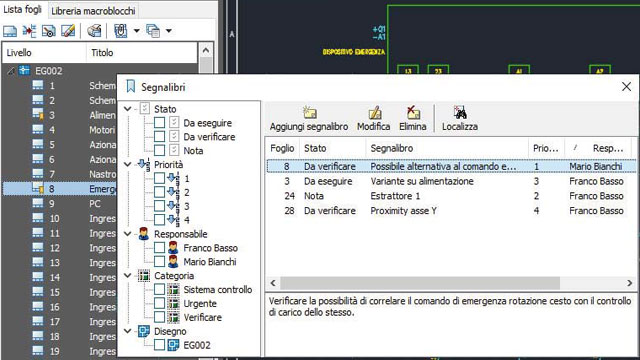Select the Proximity asse Y bookmark row

[x=451, y=211]
